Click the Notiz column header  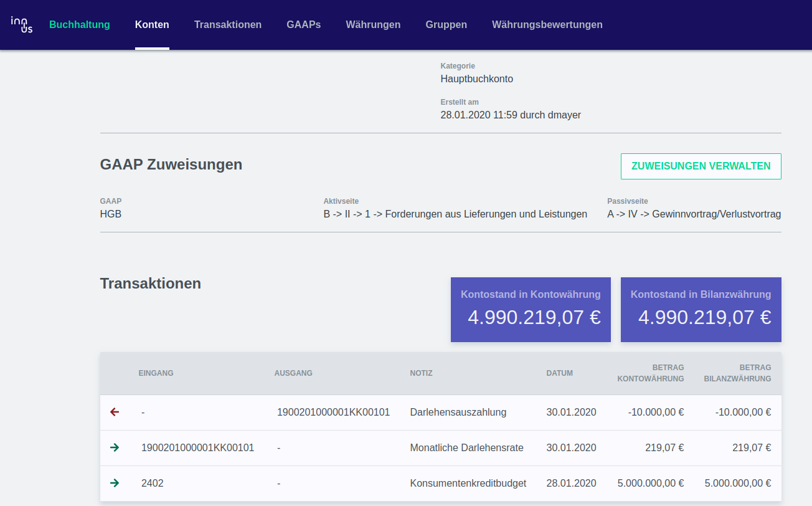(x=421, y=373)
